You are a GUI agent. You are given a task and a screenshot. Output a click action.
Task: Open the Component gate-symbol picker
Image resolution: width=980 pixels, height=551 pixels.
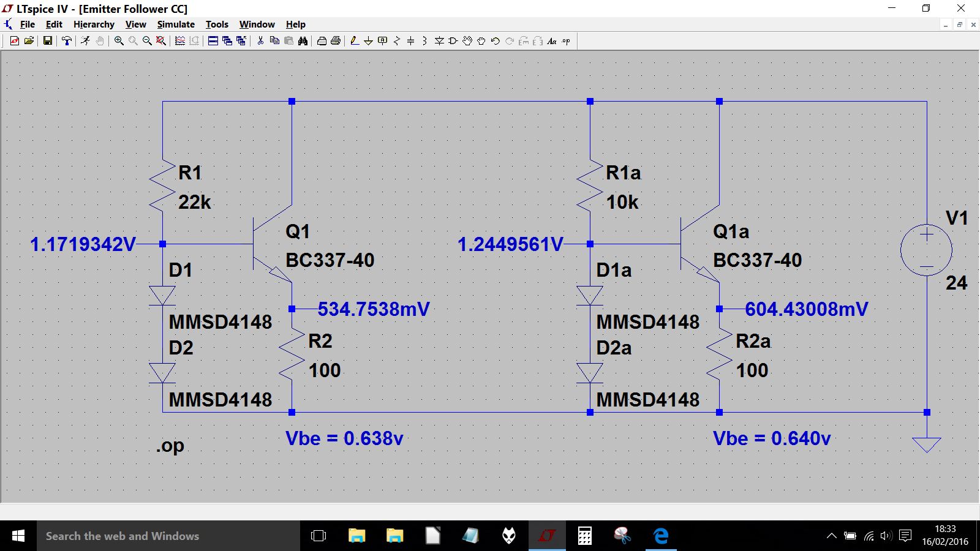click(x=453, y=41)
